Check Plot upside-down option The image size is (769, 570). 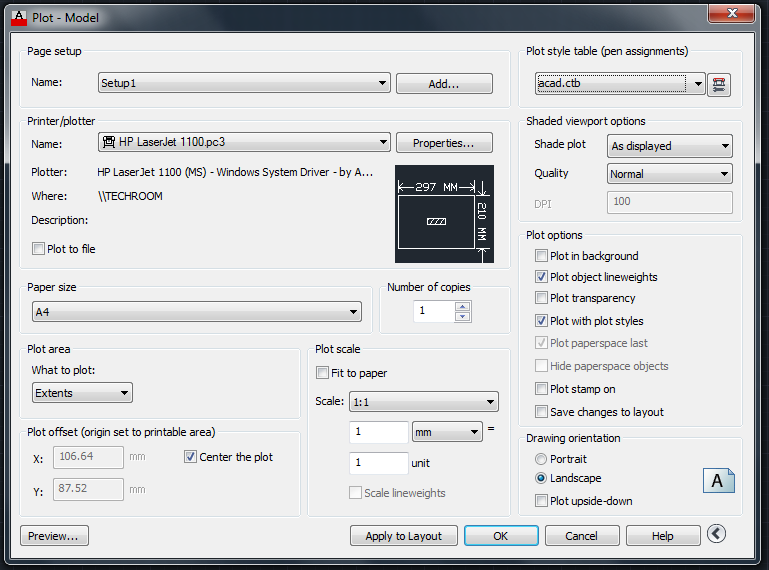[541, 501]
